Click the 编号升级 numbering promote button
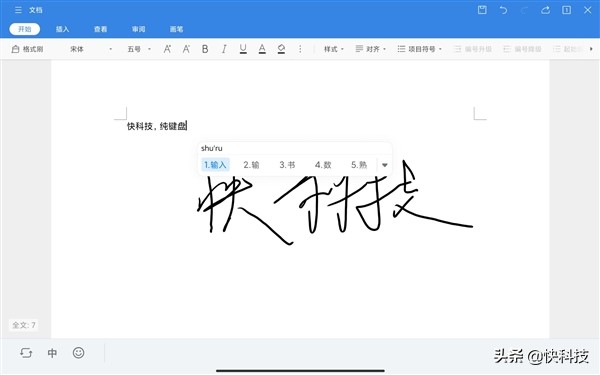 coord(473,49)
